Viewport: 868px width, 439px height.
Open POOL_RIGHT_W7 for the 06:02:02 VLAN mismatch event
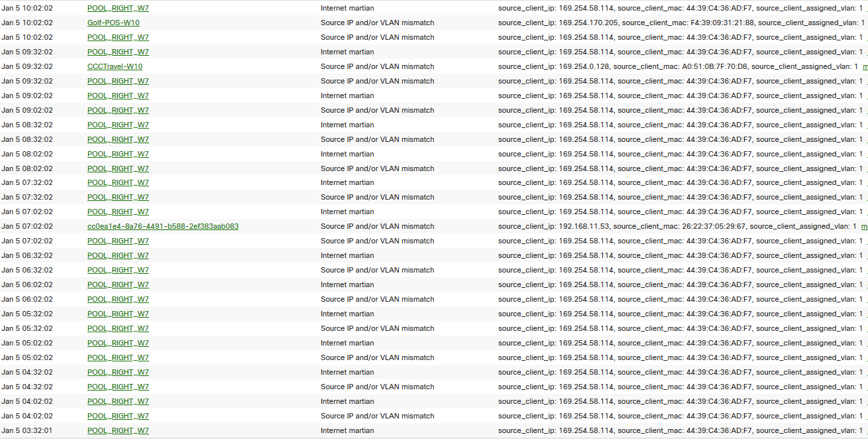[x=118, y=299]
